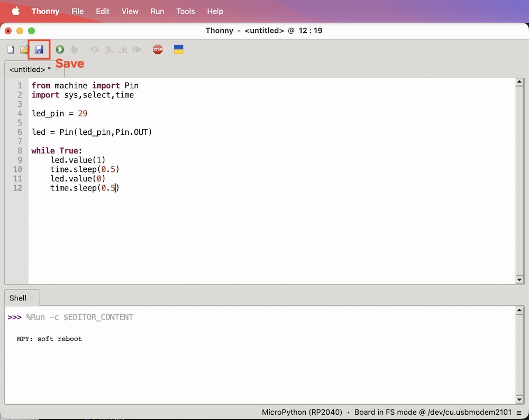Screen dimensions: 529x420
Task: Click the Resume debugging icon
Action: click(x=137, y=50)
